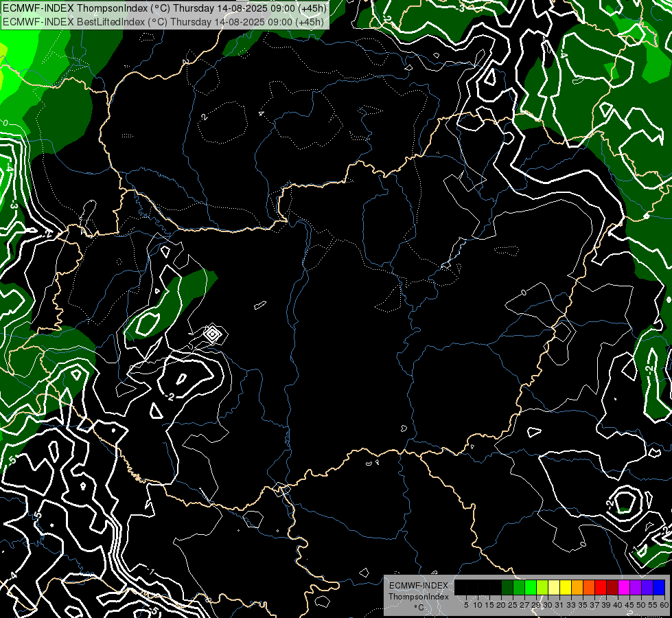672x618 pixels.
Task: Pick the pure yellow 31–33 legend swatch
Action: 566,587
